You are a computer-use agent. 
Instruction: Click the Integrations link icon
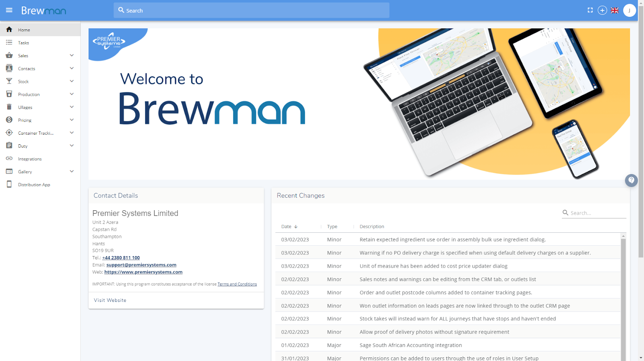(9, 158)
